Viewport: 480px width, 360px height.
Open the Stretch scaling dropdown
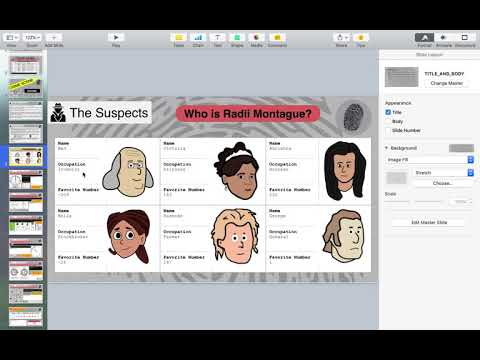[x=444, y=173]
